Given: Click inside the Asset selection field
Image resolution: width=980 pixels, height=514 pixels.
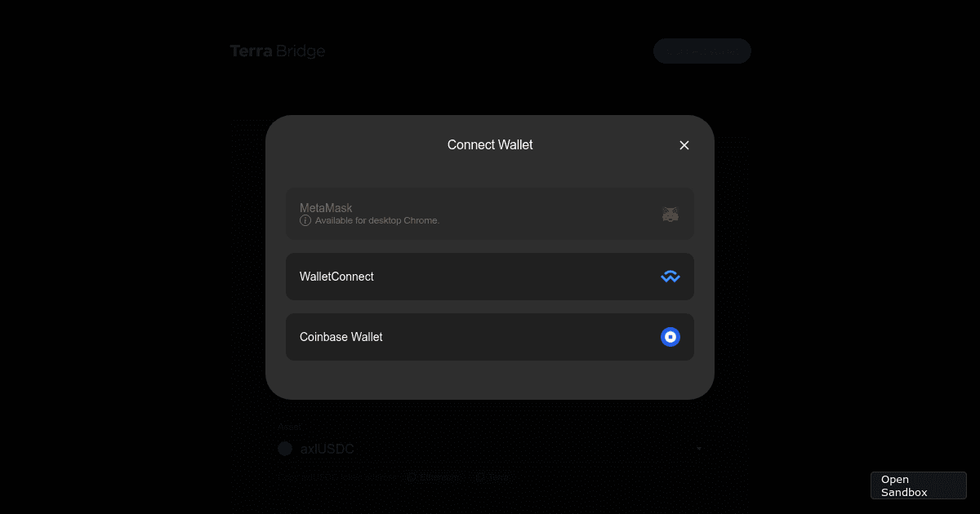Looking at the screenshot, I should (x=490, y=449).
